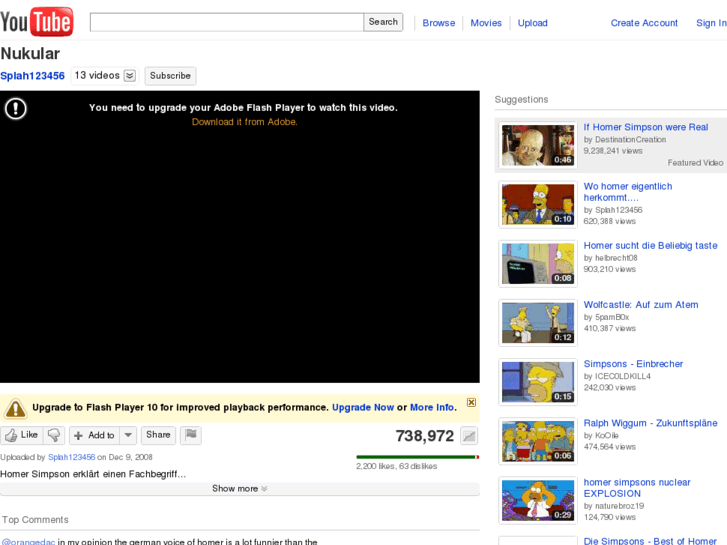Open video statistics chart icon

469,436
